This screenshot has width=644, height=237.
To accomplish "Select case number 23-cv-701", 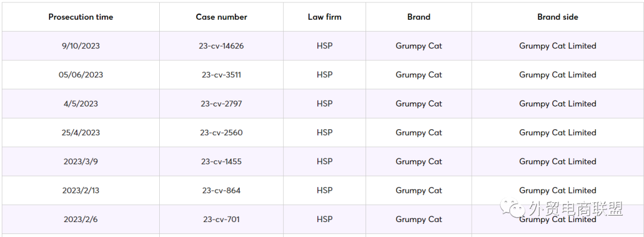I will (x=221, y=219).
